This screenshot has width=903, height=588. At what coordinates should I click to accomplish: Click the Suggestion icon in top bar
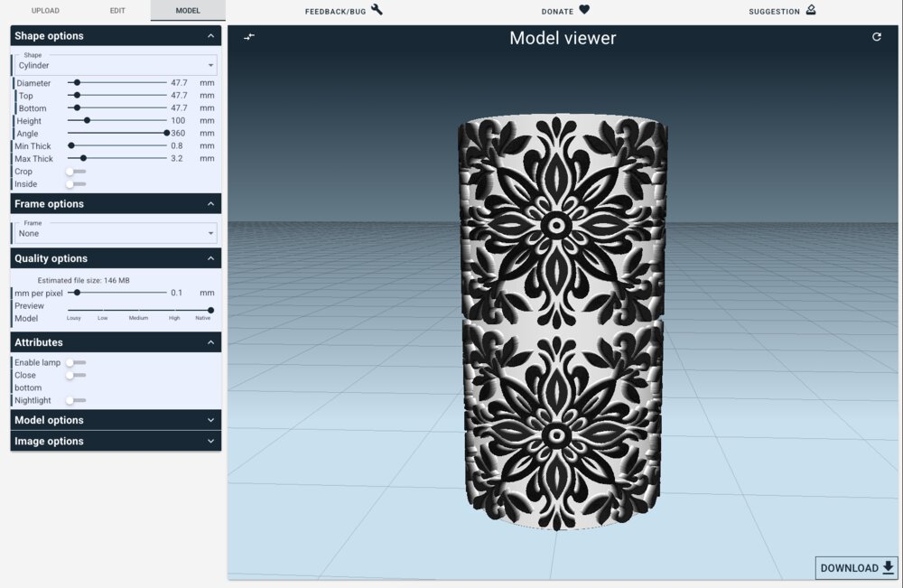click(810, 10)
